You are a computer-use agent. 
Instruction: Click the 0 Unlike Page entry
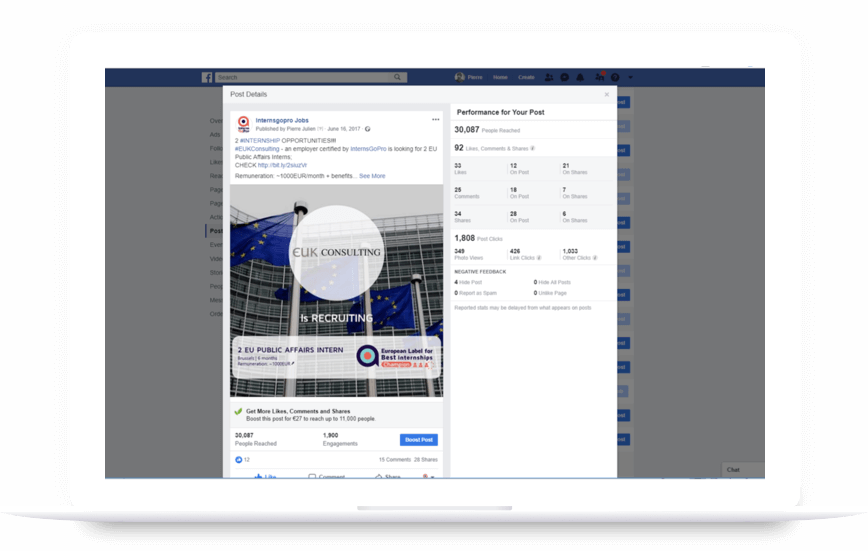pos(550,293)
